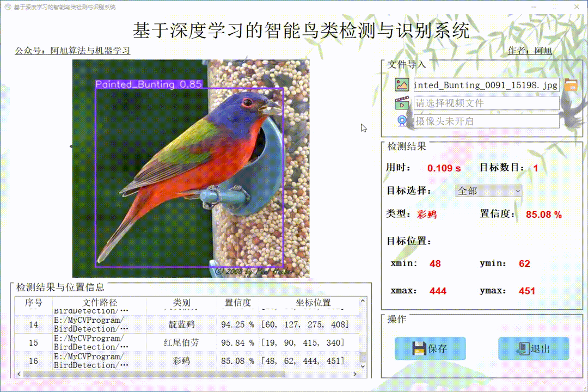Click the 退出 exit button
The width and height of the screenshot is (588, 392).
(534, 348)
